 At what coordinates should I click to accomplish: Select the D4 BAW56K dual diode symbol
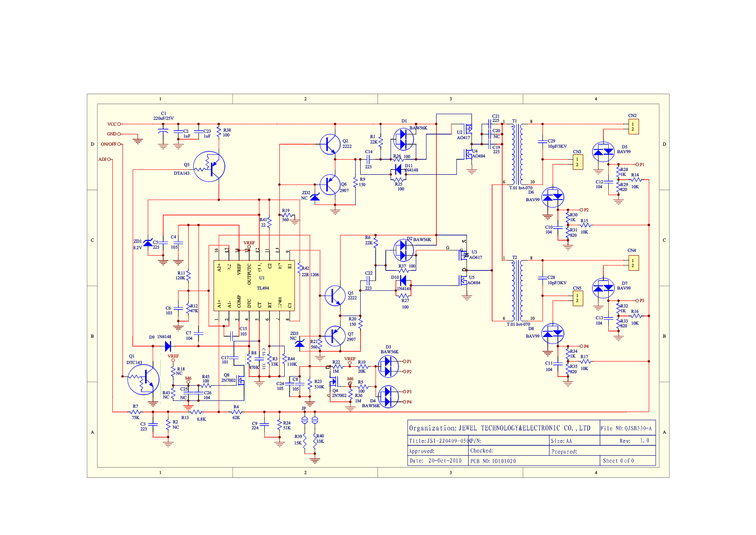pos(388,397)
